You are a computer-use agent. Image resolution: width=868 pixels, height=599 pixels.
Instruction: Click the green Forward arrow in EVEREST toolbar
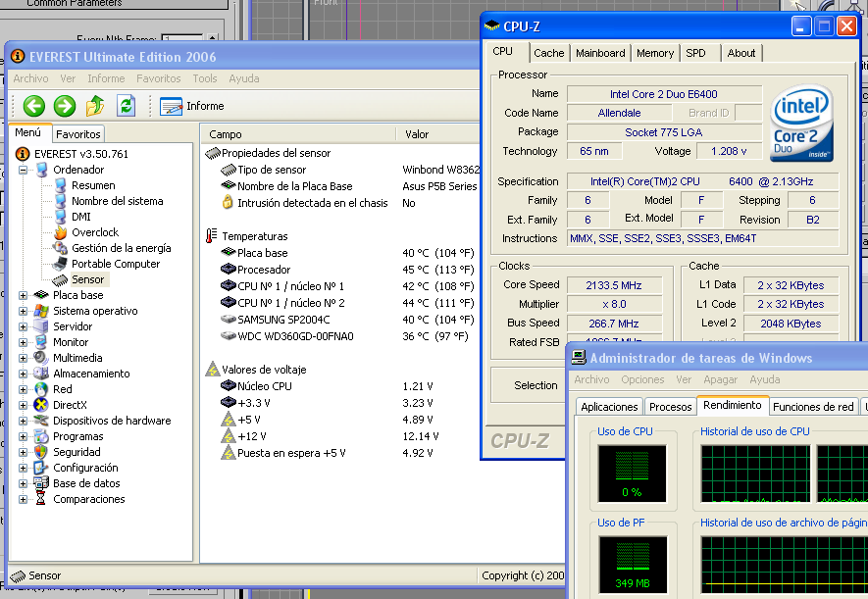point(65,106)
